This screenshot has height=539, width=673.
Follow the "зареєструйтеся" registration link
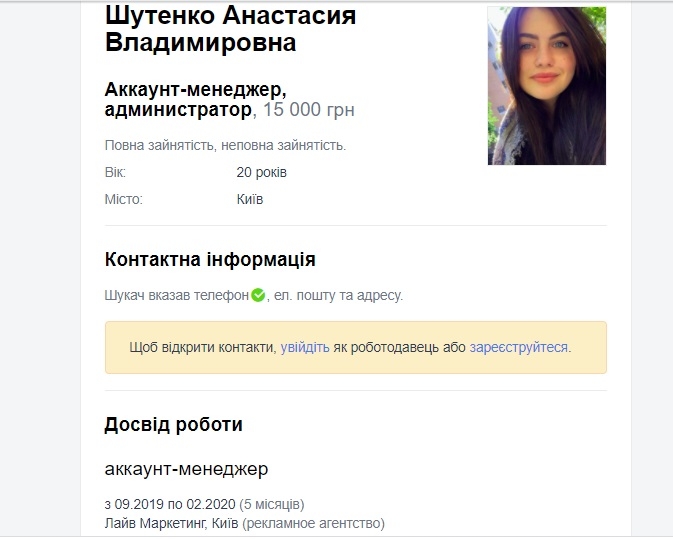coord(518,347)
